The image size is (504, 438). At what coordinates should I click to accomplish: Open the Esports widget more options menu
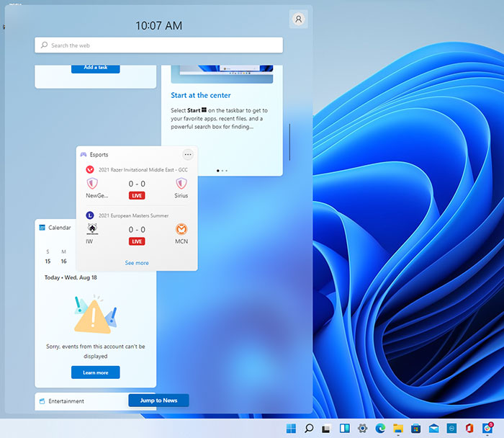[x=188, y=154]
